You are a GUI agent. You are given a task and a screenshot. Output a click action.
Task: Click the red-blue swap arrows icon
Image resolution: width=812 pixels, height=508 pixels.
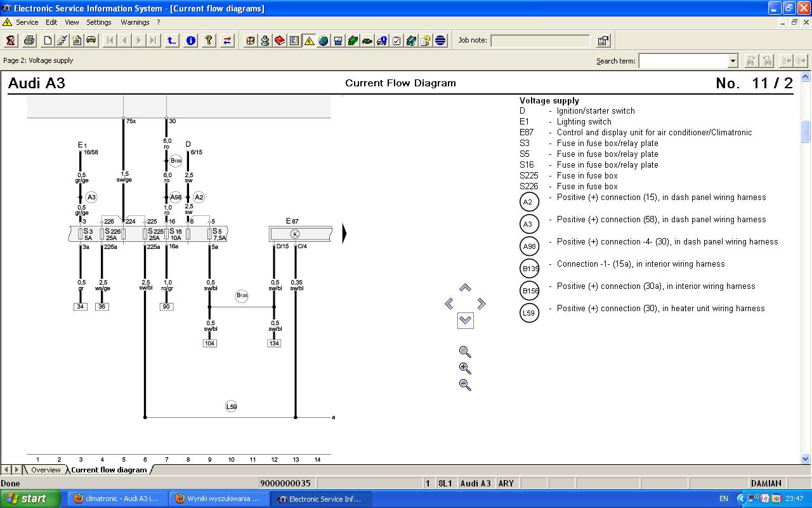(x=227, y=41)
